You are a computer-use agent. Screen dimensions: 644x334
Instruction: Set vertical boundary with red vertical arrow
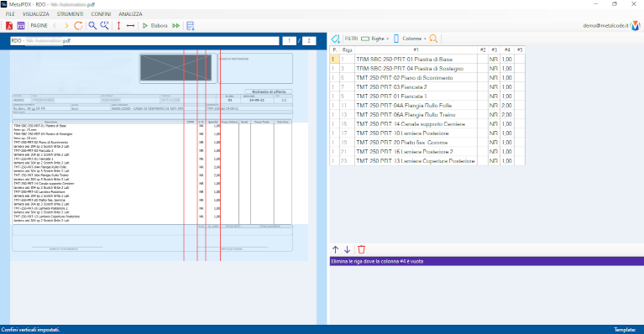[x=118, y=26]
